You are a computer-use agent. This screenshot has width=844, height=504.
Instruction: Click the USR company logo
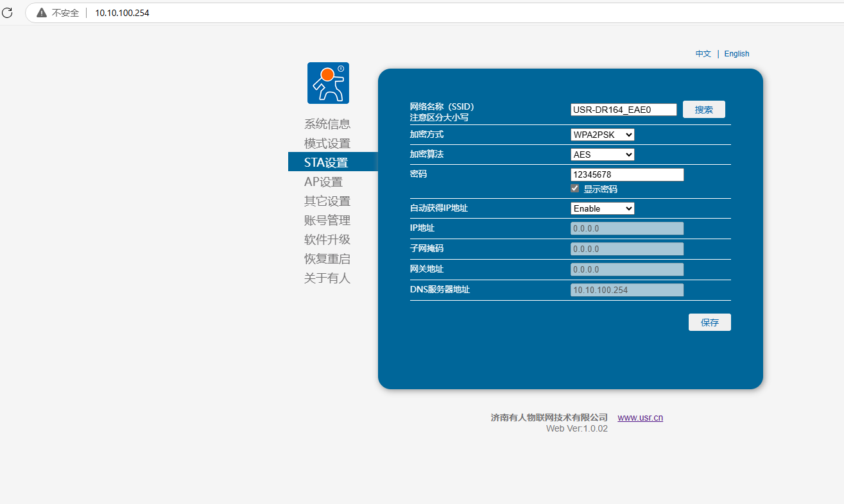328,83
